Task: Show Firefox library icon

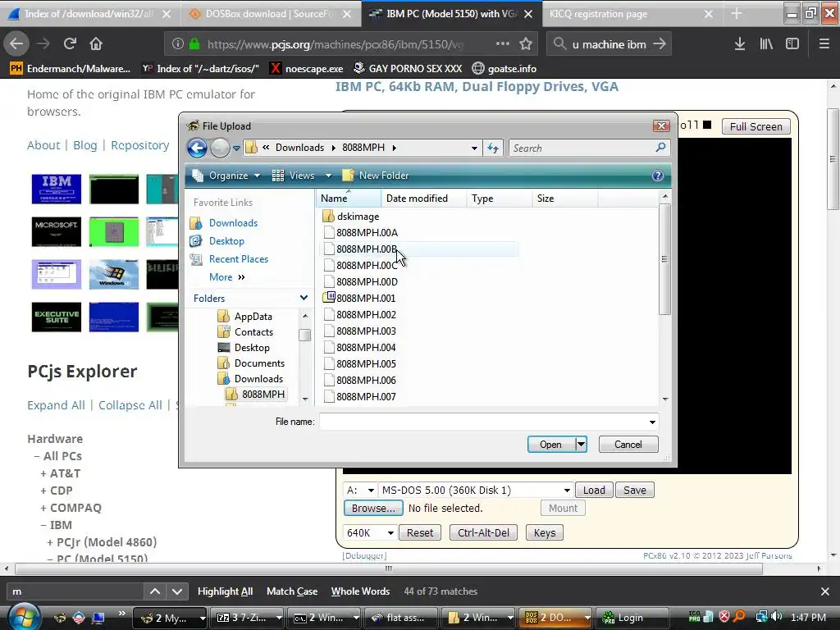Action: [x=766, y=44]
